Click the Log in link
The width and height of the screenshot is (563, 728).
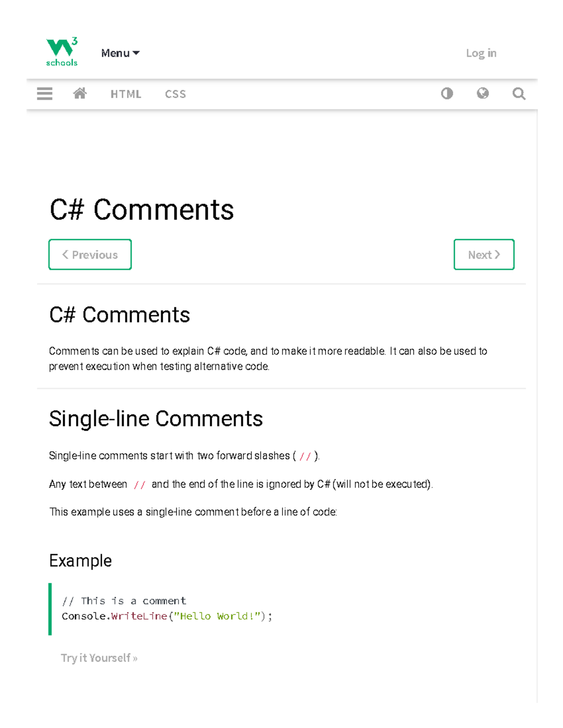(481, 53)
